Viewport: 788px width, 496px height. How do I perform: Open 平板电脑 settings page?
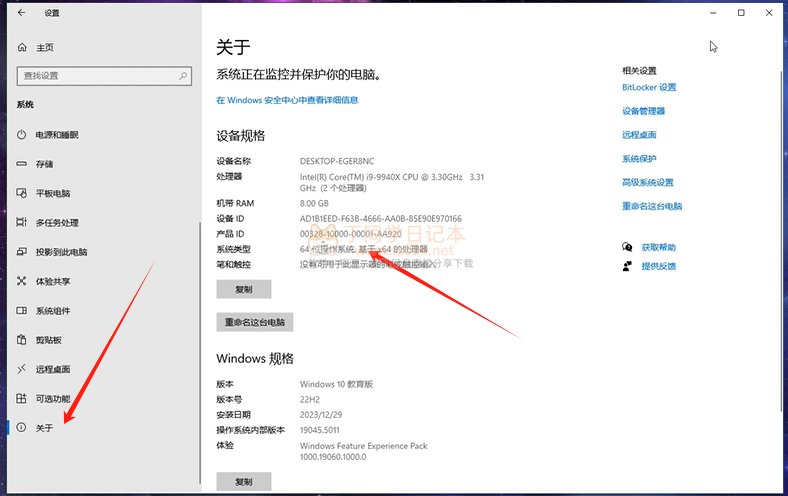[53, 193]
